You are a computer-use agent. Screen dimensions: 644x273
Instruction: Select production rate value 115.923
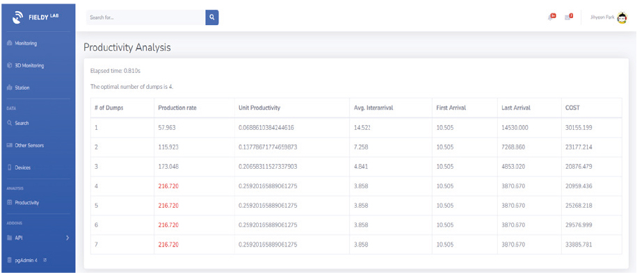point(168,147)
